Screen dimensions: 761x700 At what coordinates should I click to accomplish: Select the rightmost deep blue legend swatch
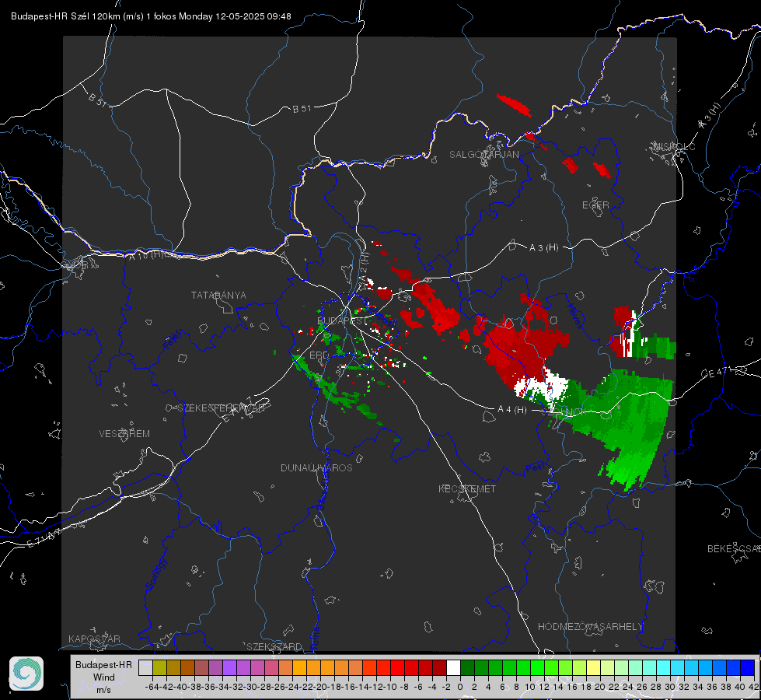pyautogui.click(x=748, y=667)
